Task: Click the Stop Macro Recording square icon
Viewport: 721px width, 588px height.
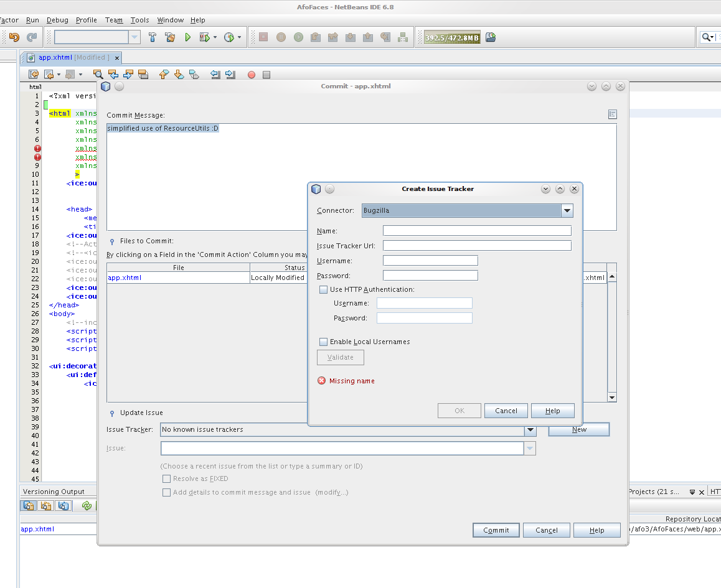Action: coord(266,75)
